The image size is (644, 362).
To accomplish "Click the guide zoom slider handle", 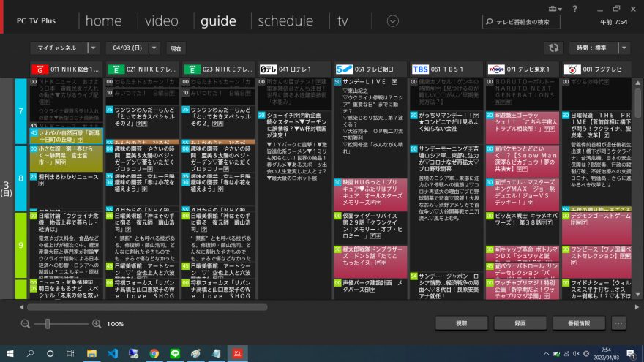I will point(47,323).
